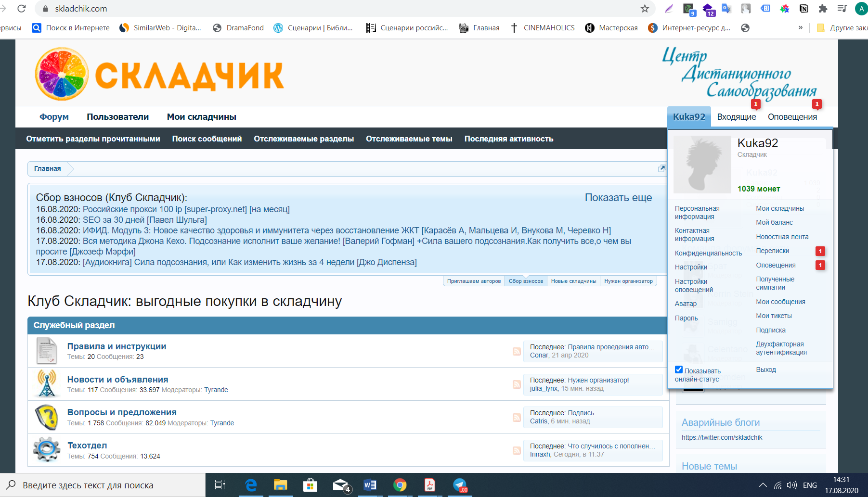
Task: Click the Kuka92 profile avatar thumbnail
Action: click(702, 164)
